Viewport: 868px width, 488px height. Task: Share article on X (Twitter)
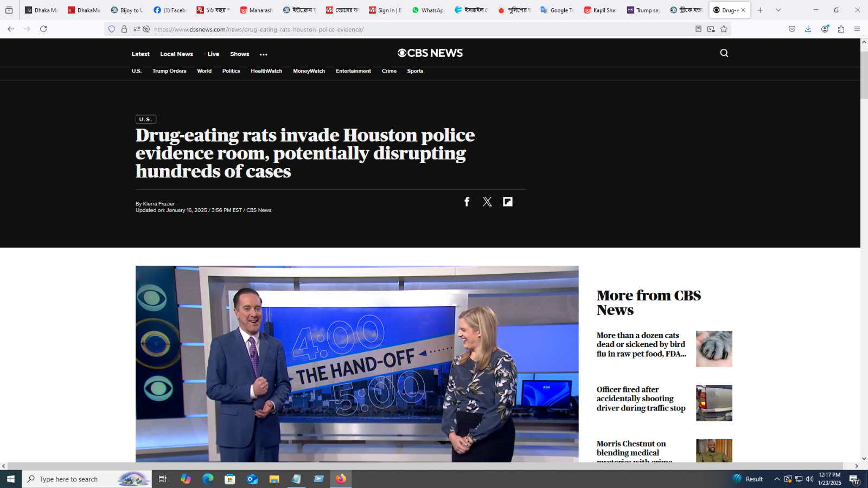[487, 202]
